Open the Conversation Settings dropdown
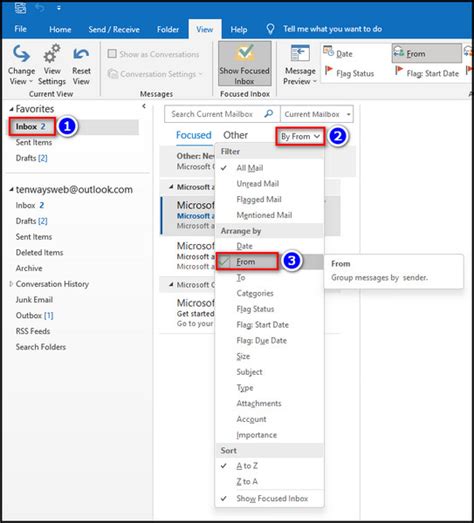Image resolution: width=474 pixels, height=523 pixels. pyautogui.click(x=155, y=74)
